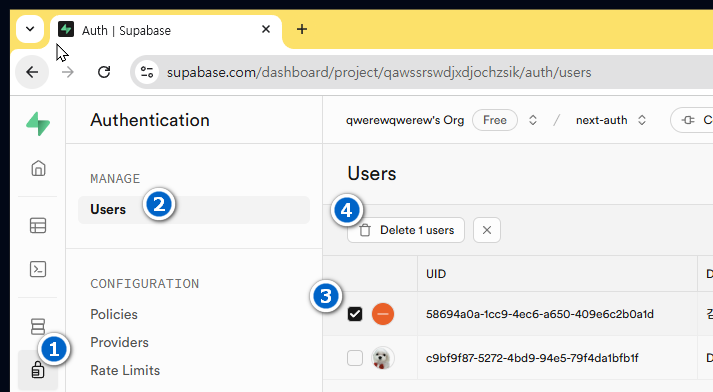Open the Table Editor sidebar icon
Screen dimensions: 713x392
38,225
